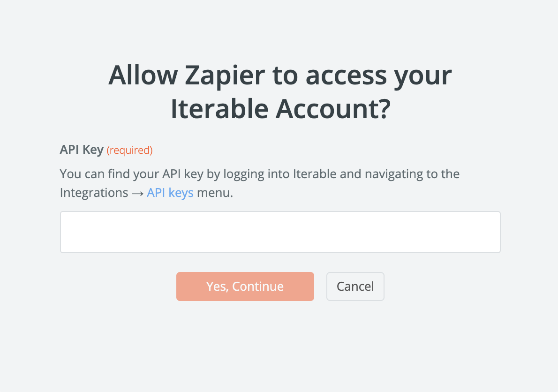558x392 pixels.
Task: Click the word "Allow" in the heading
Action: [x=143, y=75]
